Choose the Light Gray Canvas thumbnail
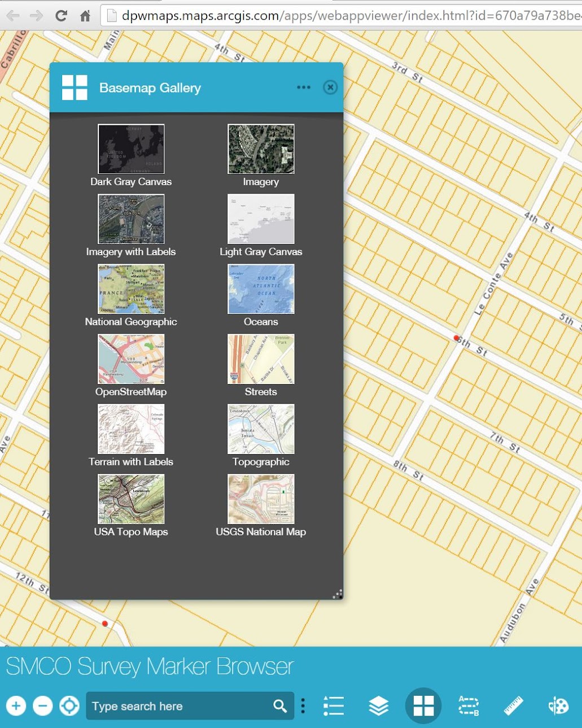This screenshot has width=582, height=728. 261,219
